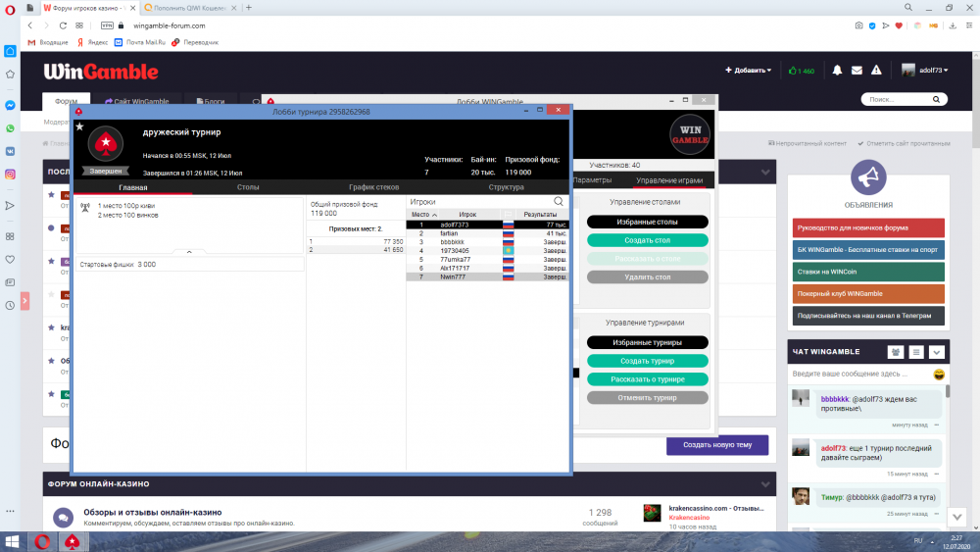980x552 pixels.
Task: Click the Создать новую тему button
Action: coord(717,445)
